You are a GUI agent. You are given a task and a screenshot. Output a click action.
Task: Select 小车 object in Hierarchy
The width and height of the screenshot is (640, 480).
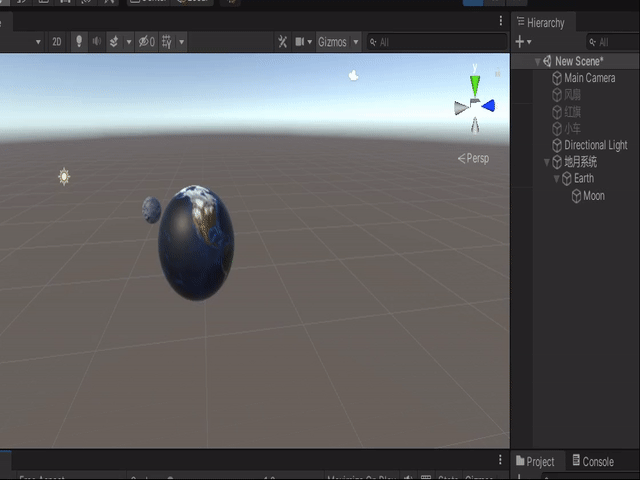click(572, 129)
